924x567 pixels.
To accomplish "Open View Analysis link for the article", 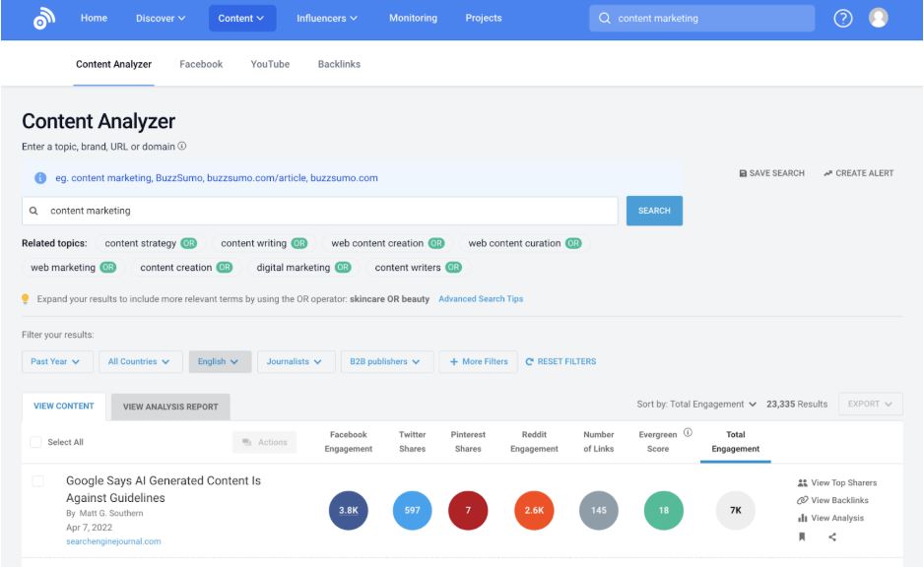I will [830, 518].
